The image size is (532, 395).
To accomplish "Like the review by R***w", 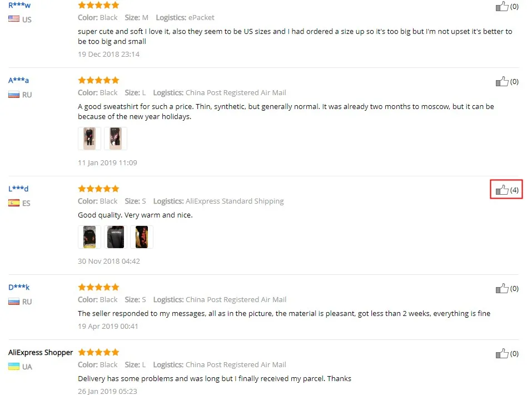I will pyautogui.click(x=502, y=6).
